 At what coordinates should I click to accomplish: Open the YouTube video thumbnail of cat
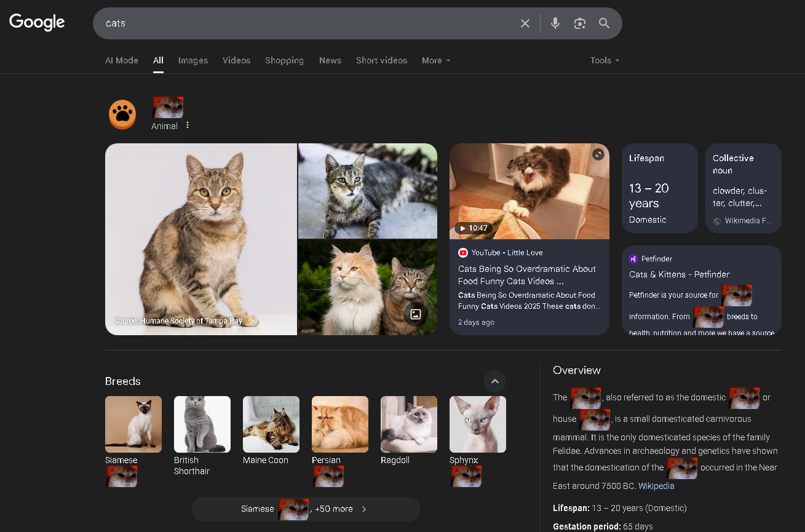[x=529, y=191]
